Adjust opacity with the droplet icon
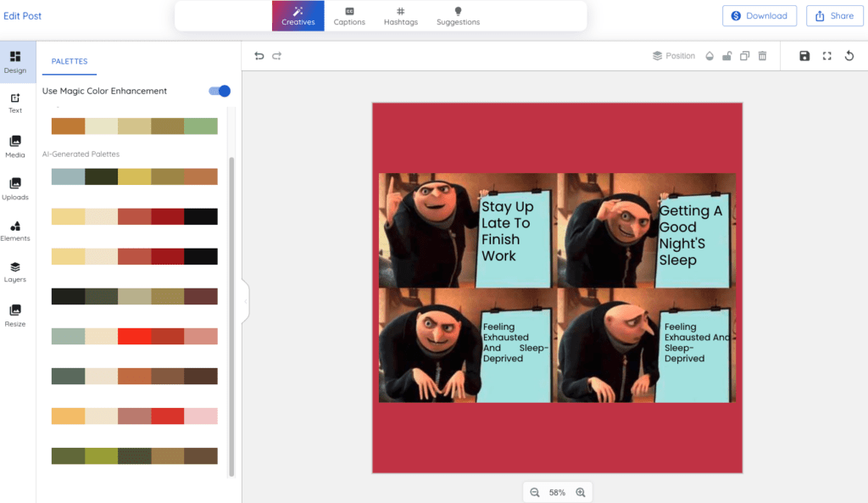 [x=709, y=56]
